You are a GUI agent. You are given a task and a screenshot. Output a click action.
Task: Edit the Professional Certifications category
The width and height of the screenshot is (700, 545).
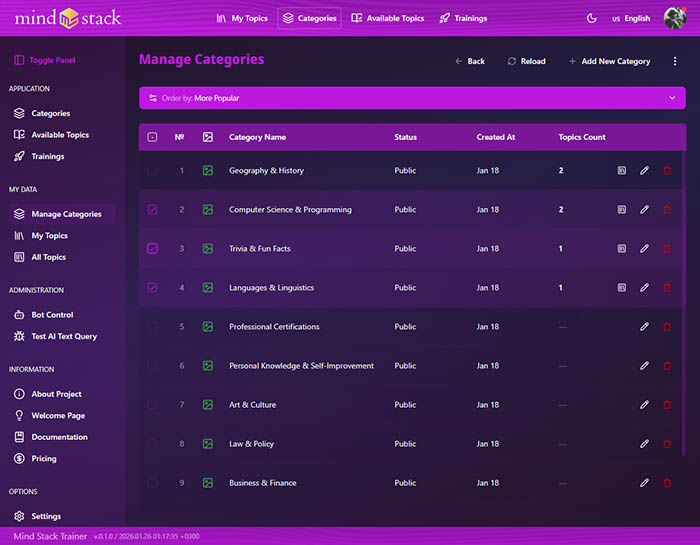click(x=644, y=327)
